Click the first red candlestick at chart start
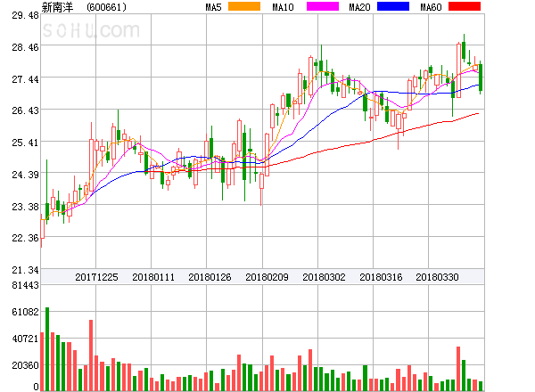 coord(42,229)
